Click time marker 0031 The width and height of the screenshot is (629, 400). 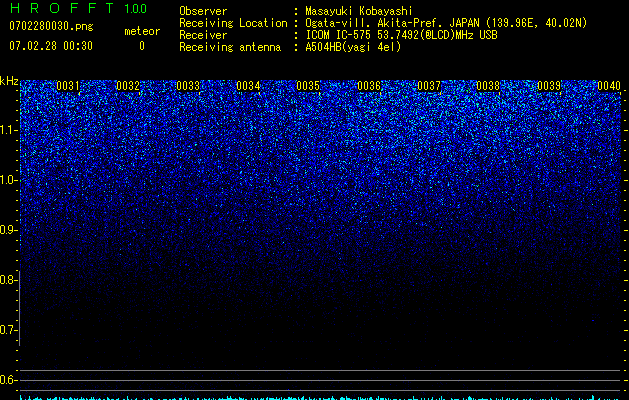point(67,86)
